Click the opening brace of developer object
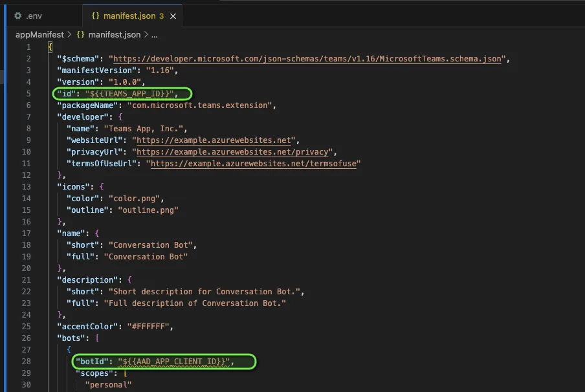Screen dimensions: 585x392 click(120, 116)
